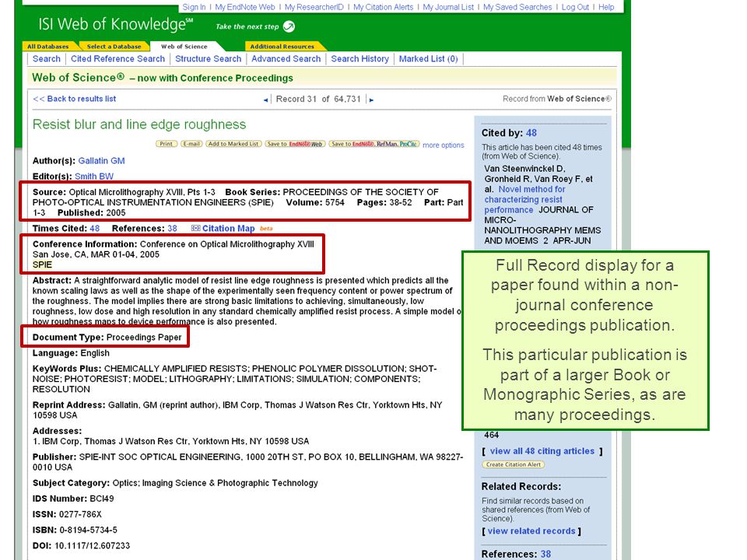Click the IDS Number BCI49
The width and height of the screenshot is (747, 560).
[x=101, y=499]
